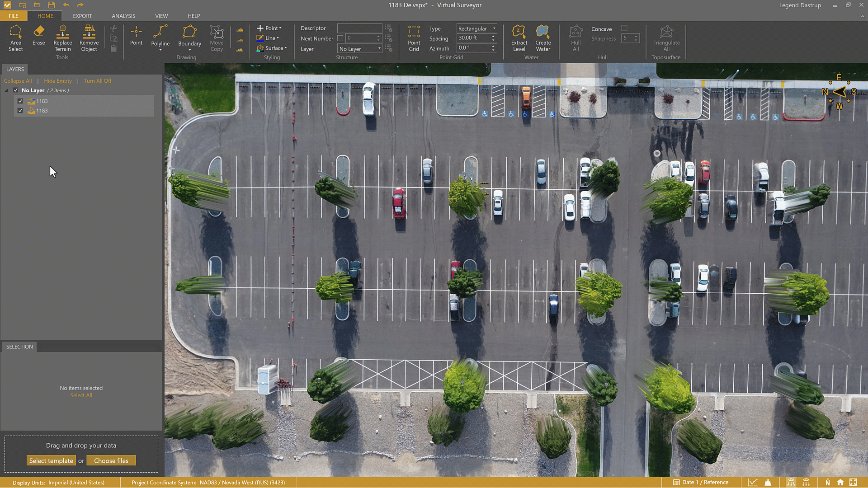
Task: Select the Area Select tool
Action: (x=15, y=38)
